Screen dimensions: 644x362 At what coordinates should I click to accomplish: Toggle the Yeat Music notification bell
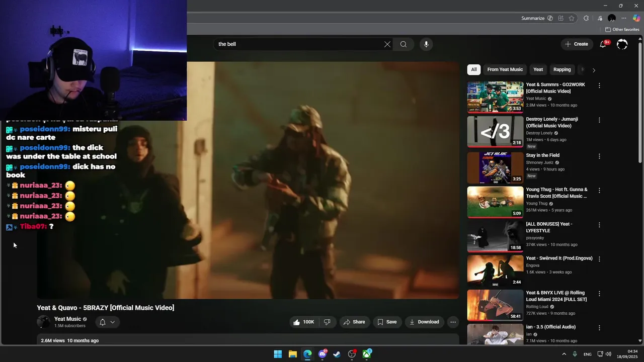[103, 322]
